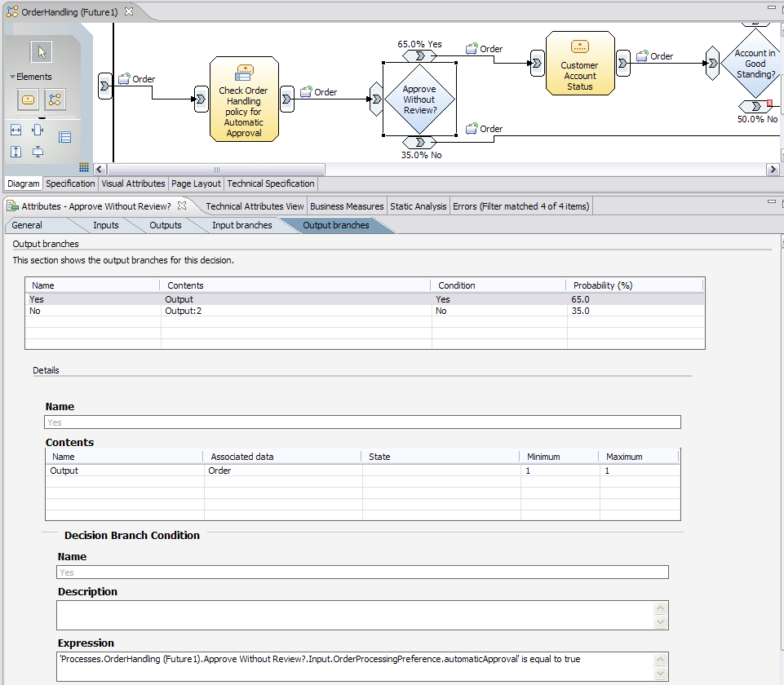Click output port of Customer Account Status

coord(623,63)
